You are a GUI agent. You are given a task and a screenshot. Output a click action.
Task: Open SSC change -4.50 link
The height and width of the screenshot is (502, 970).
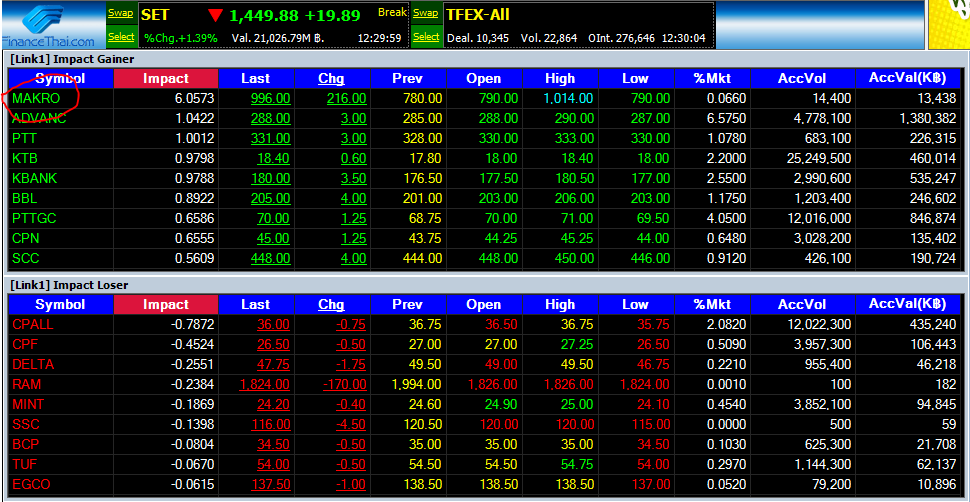[x=351, y=425]
